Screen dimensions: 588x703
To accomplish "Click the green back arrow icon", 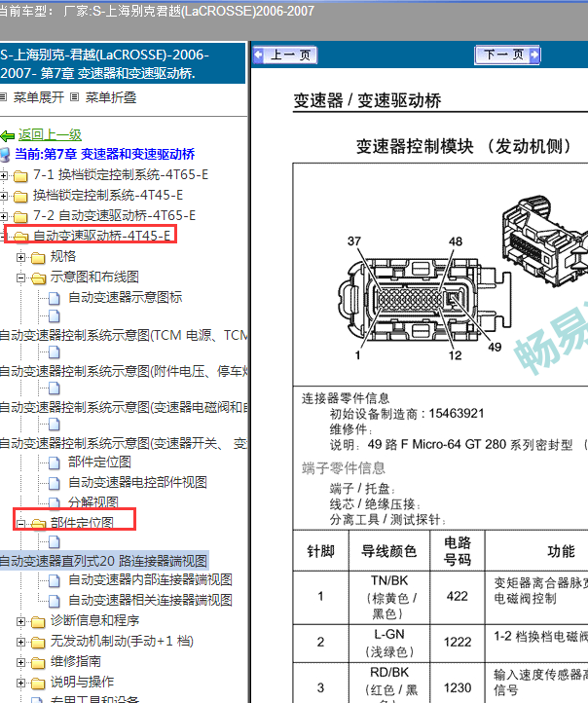I will click(x=8, y=135).
